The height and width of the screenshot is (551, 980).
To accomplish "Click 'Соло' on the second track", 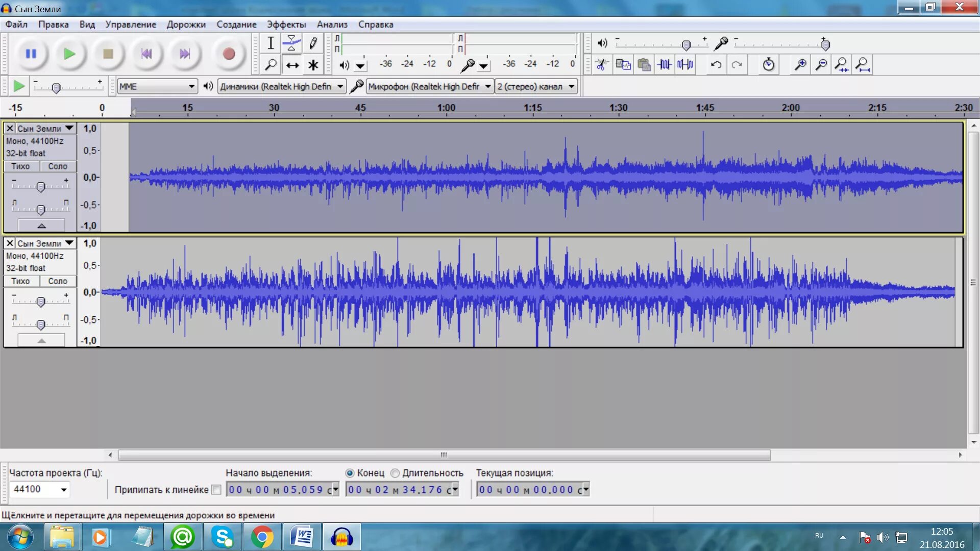I will pos(58,281).
